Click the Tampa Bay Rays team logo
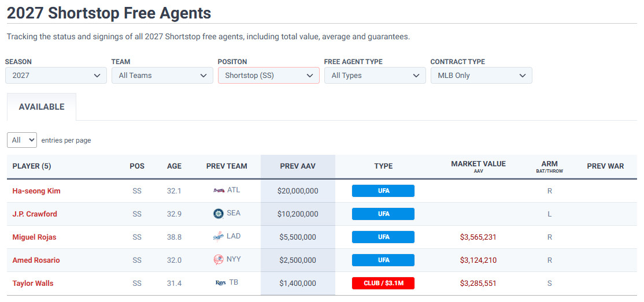The image size is (644, 302). pos(220,283)
